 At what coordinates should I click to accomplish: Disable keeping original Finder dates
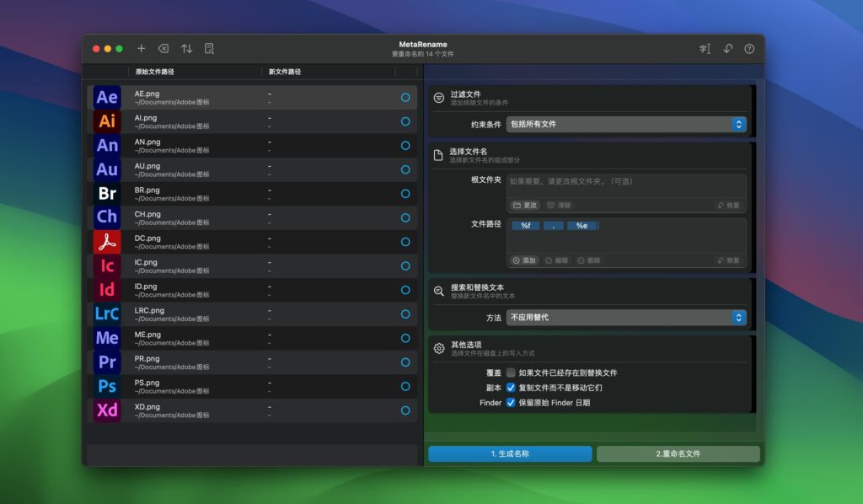(x=511, y=402)
